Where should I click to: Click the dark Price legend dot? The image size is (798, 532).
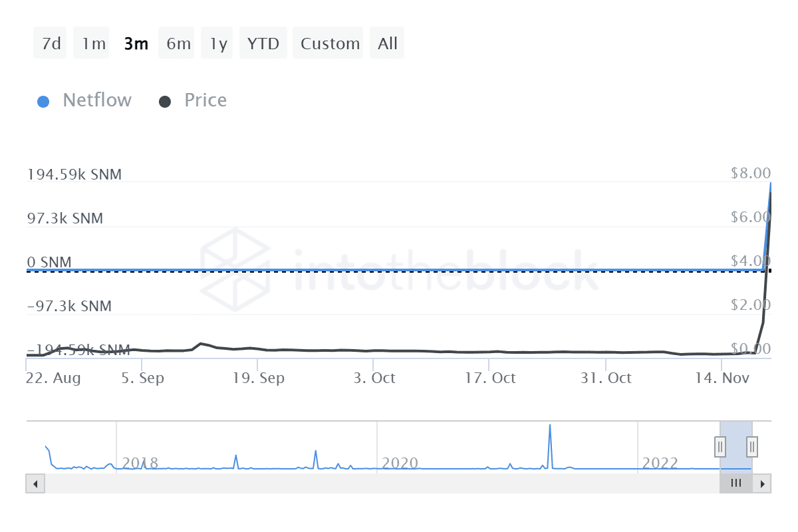164,100
